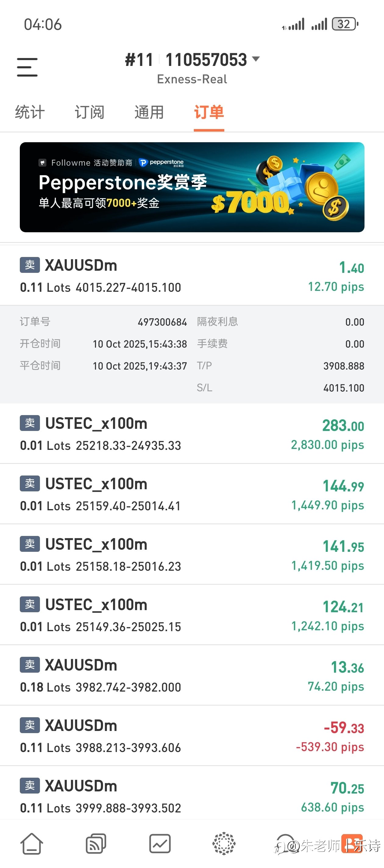Select the 订单 tab
Viewport: 384px width, 868px height.
209,112
